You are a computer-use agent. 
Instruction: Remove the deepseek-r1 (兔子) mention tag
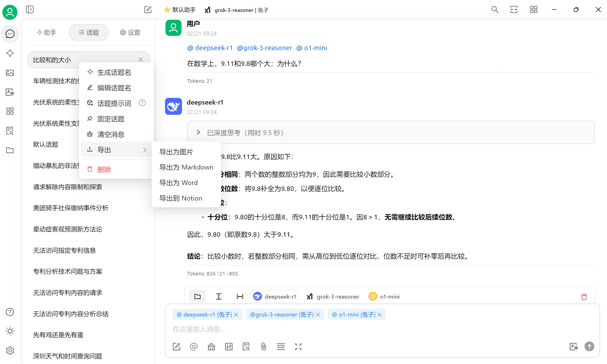tap(236, 315)
